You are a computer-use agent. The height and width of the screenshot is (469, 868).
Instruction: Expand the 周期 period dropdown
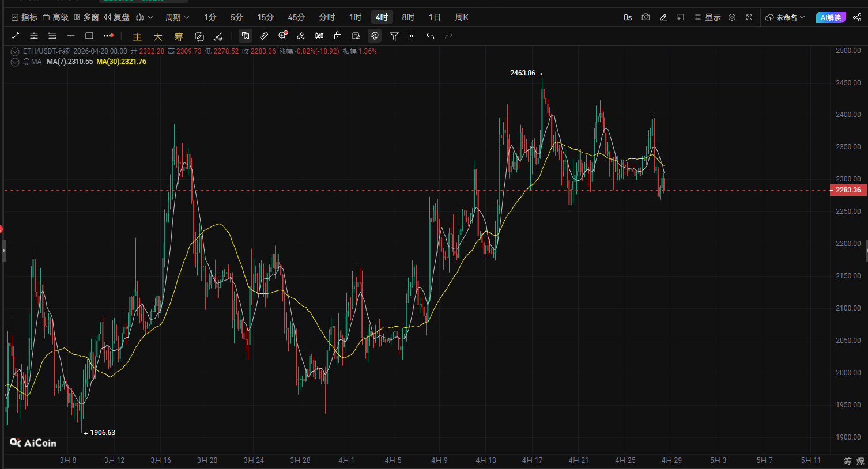tap(177, 17)
